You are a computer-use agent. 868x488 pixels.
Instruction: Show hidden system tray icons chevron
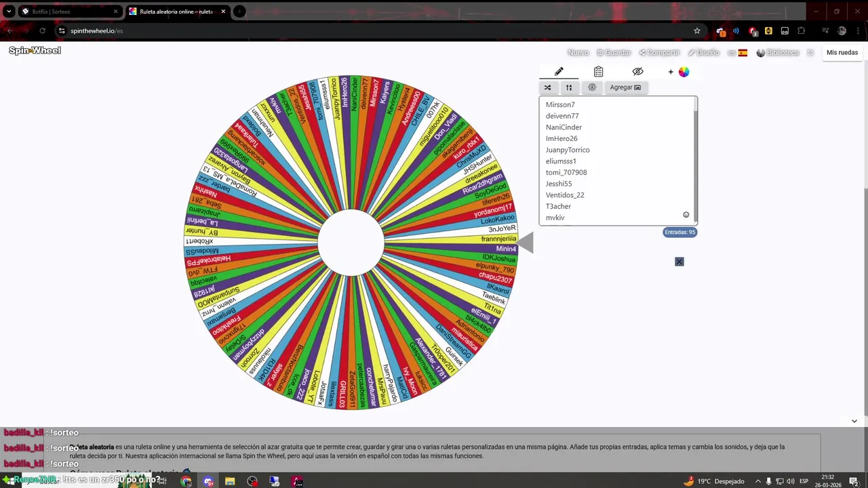(758, 481)
